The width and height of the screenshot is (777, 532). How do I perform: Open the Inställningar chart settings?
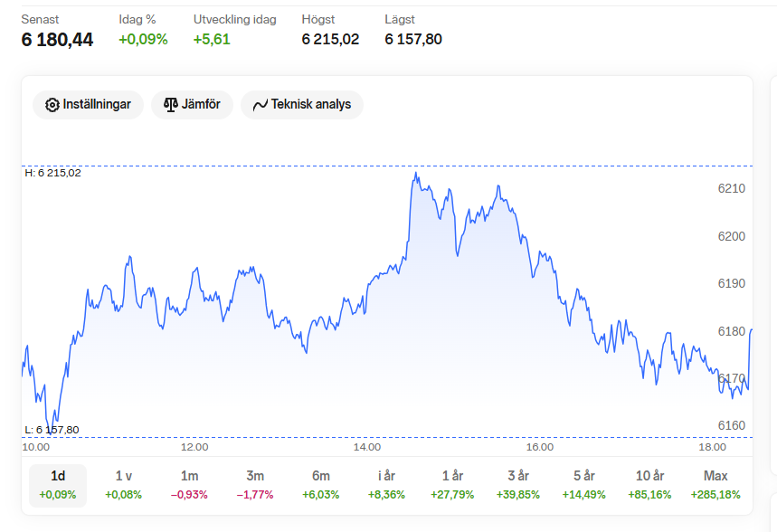click(x=89, y=105)
